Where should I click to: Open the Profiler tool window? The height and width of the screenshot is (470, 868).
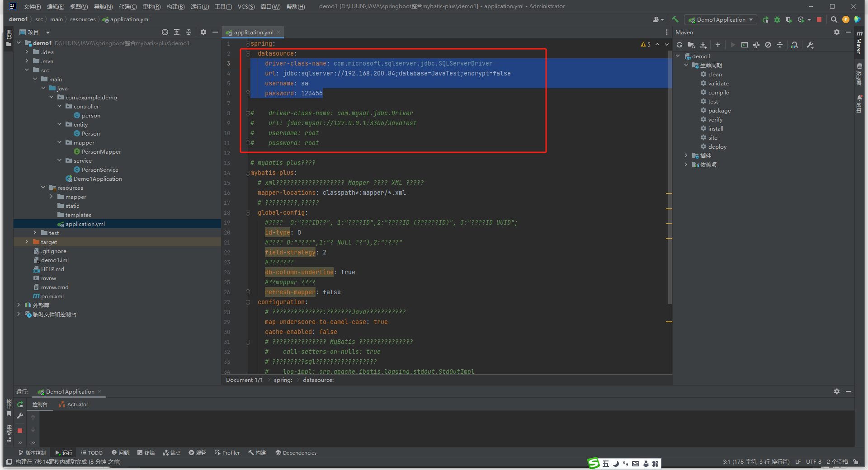click(x=227, y=452)
